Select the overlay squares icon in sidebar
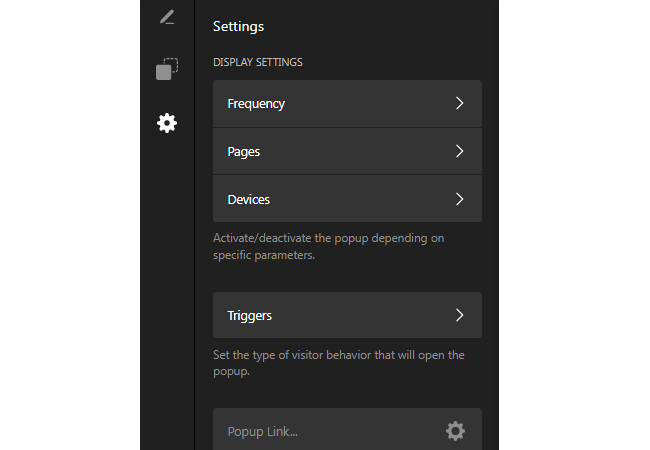The width and height of the screenshot is (650, 450). point(167,69)
